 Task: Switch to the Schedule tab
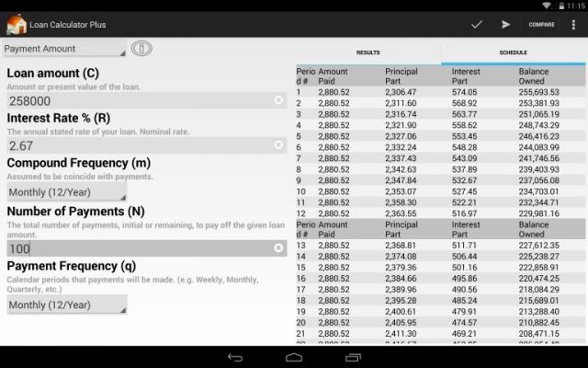pyautogui.click(x=513, y=52)
